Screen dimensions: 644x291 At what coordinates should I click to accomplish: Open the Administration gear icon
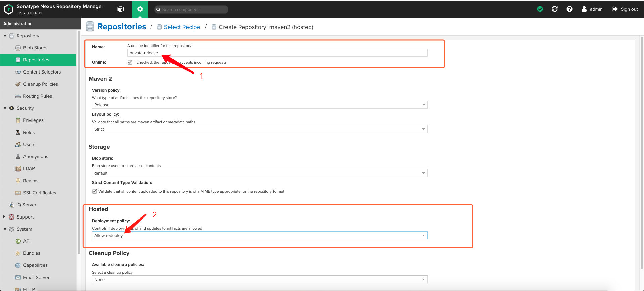[x=140, y=9]
